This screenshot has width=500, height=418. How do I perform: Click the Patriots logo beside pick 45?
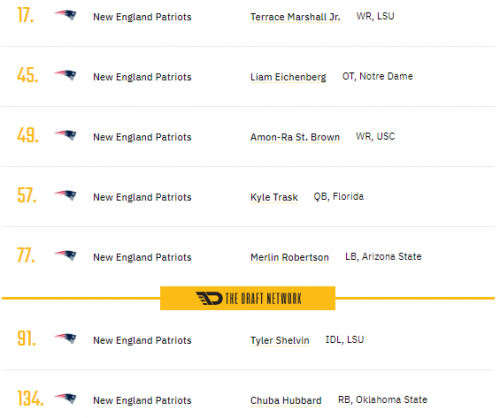click(x=65, y=75)
